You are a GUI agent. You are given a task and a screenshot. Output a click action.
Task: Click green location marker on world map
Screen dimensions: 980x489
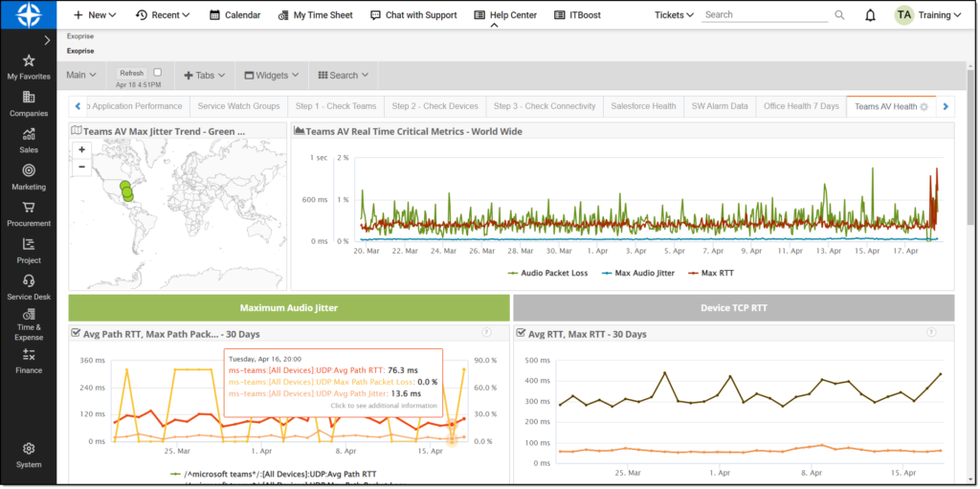(127, 191)
